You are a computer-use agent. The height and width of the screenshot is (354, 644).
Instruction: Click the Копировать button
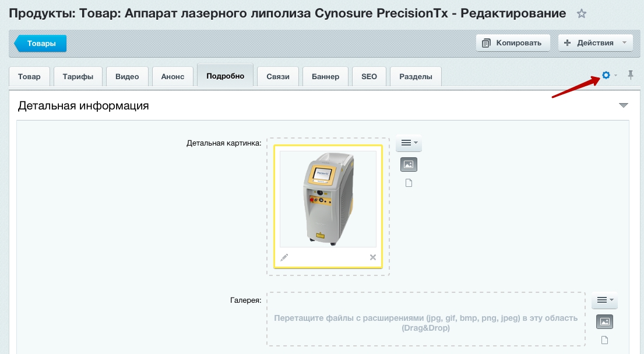click(513, 43)
